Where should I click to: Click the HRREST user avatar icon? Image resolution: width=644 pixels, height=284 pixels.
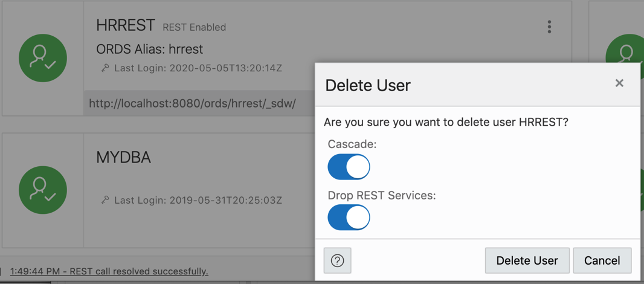[x=43, y=58]
